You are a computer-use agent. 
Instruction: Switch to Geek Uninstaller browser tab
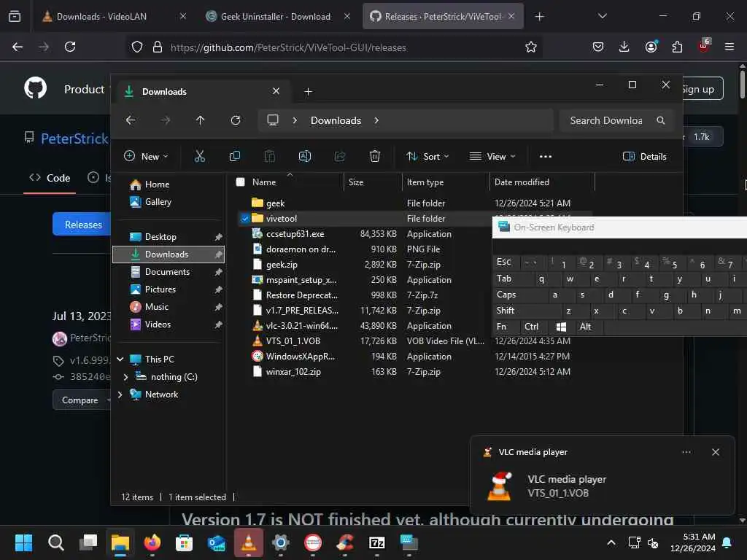click(279, 16)
